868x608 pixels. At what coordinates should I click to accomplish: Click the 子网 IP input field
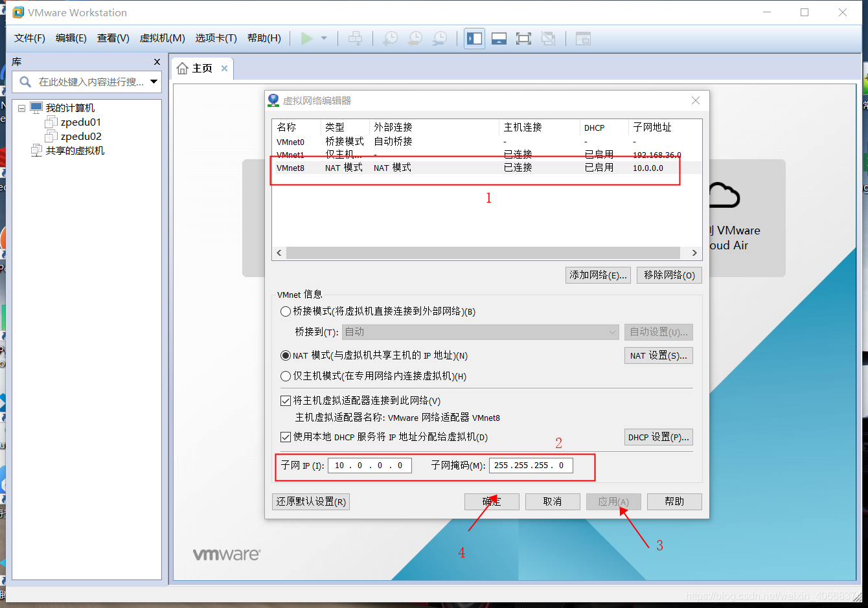point(370,466)
